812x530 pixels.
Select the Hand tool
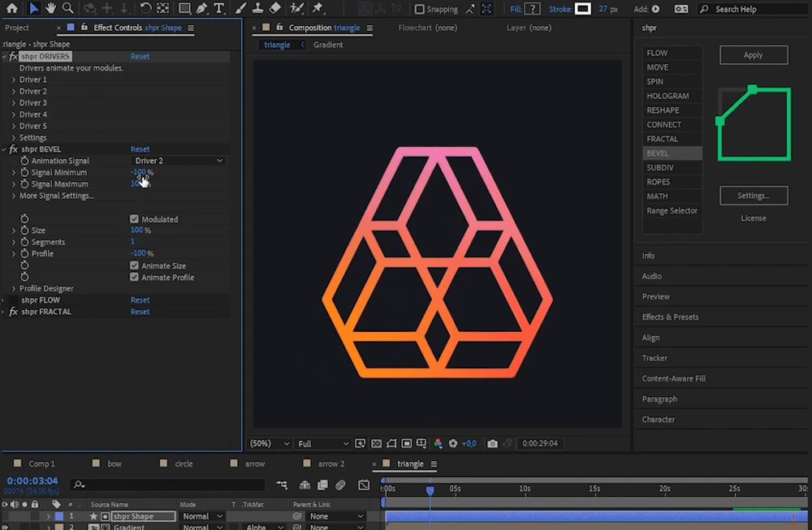[x=50, y=9]
